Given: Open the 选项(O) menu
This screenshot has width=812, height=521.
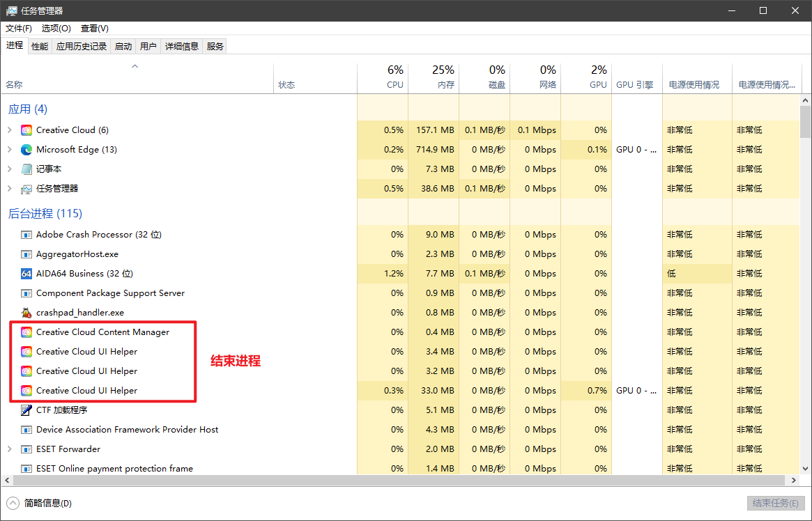Looking at the screenshot, I should tap(56, 29).
